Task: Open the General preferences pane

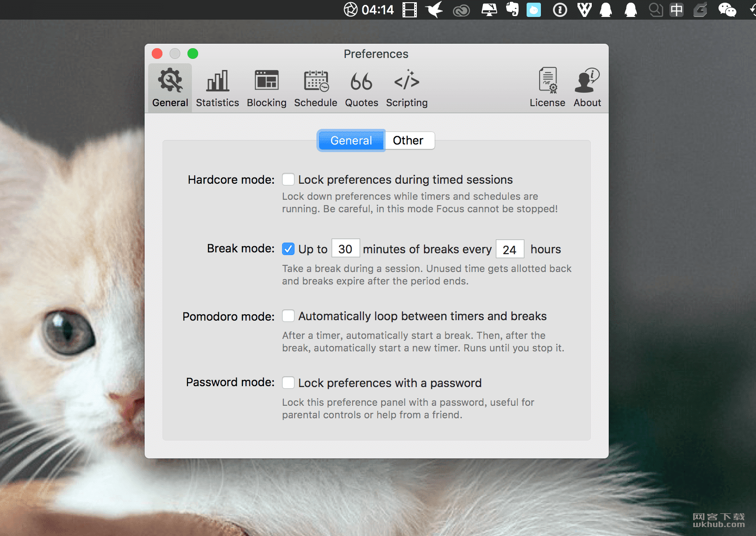Action: (x=170, y=88)
